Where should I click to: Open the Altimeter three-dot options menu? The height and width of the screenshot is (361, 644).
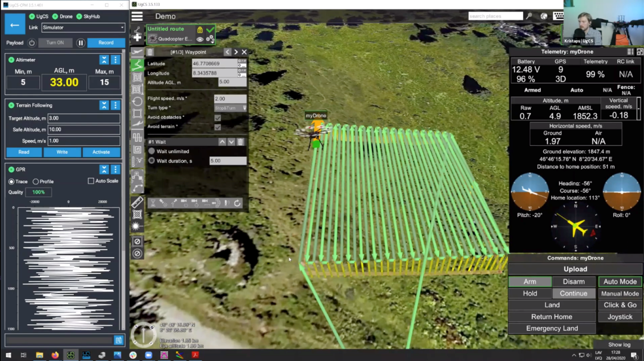pyautogui.click(x=116, y=60)
